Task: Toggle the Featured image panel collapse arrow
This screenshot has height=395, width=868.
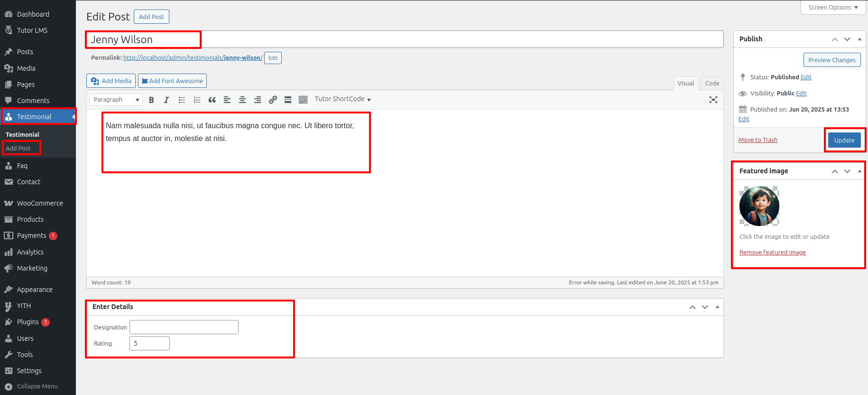Action: click(x=859, y=171)
